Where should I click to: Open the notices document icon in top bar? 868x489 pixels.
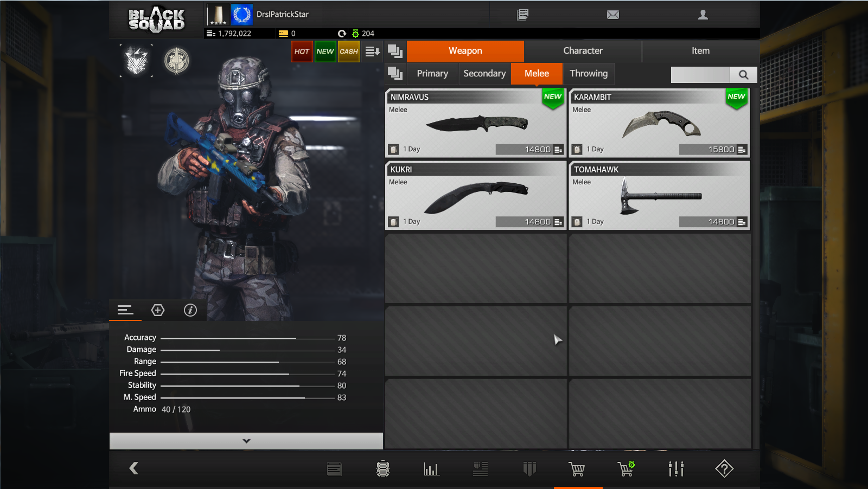[522, 15]
